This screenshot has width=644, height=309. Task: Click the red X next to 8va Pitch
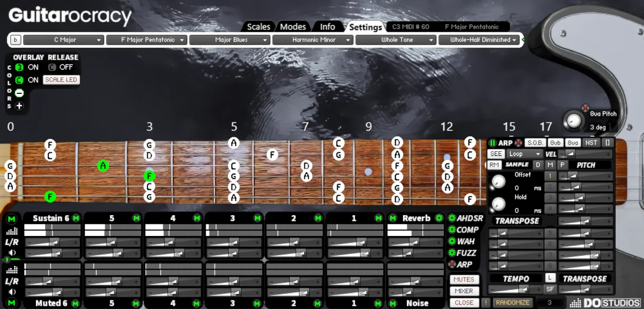(x=586, y=108)
